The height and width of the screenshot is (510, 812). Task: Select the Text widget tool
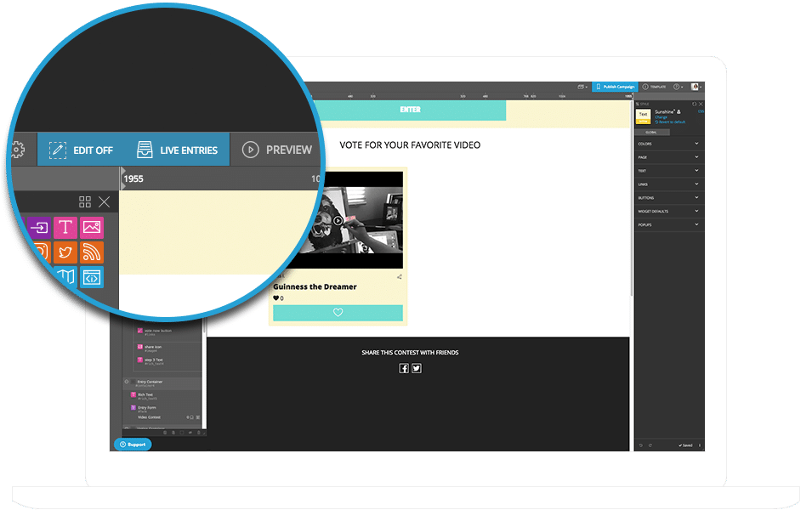click(x=64, y=227)
